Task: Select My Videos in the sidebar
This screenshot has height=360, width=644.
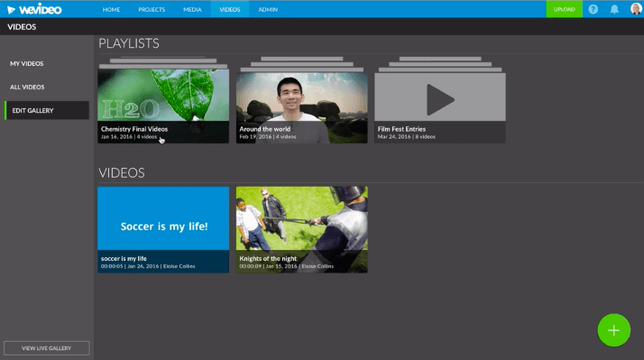Action: click(x=27, y=64)
